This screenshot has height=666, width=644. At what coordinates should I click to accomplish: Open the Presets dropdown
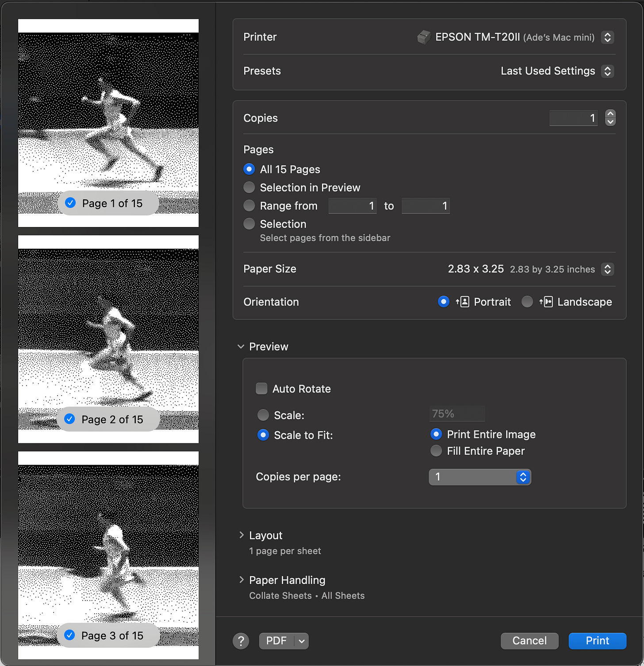608,71
